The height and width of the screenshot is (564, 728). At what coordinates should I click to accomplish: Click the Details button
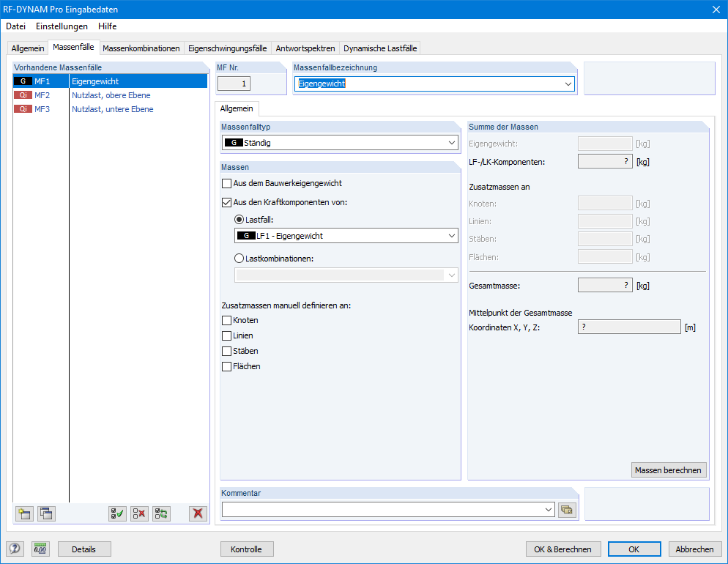pyautogui.click(x=84, y=549)
